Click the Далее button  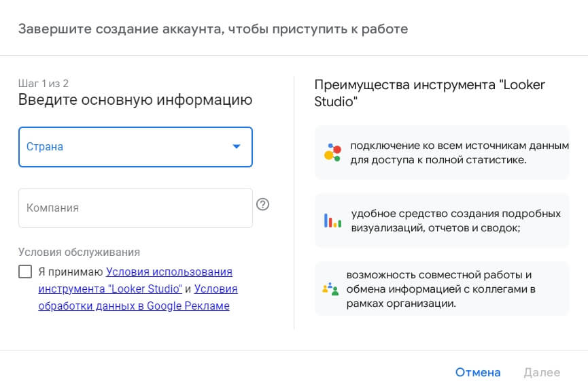tap(542, 372)
